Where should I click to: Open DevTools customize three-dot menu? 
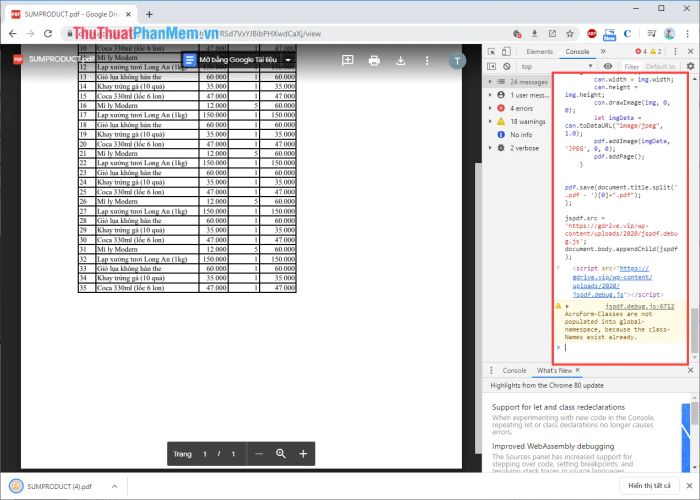click(x=675, y=51)
